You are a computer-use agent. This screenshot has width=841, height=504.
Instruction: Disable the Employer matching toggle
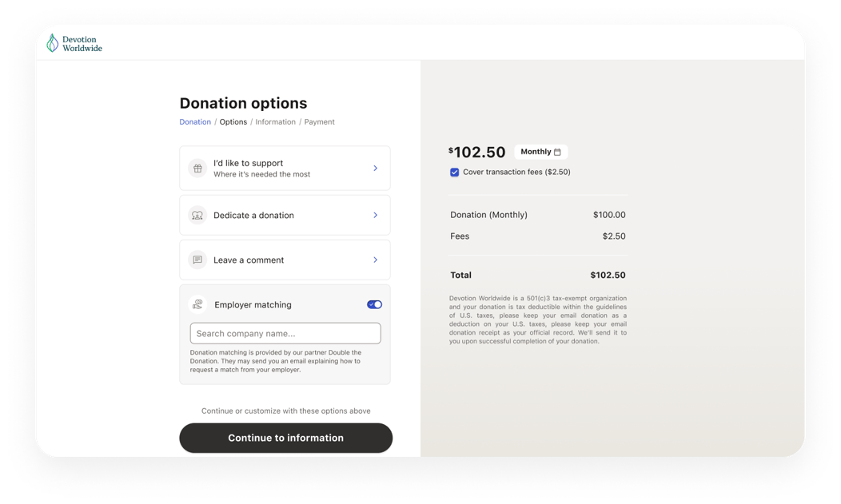click(374, 304)
